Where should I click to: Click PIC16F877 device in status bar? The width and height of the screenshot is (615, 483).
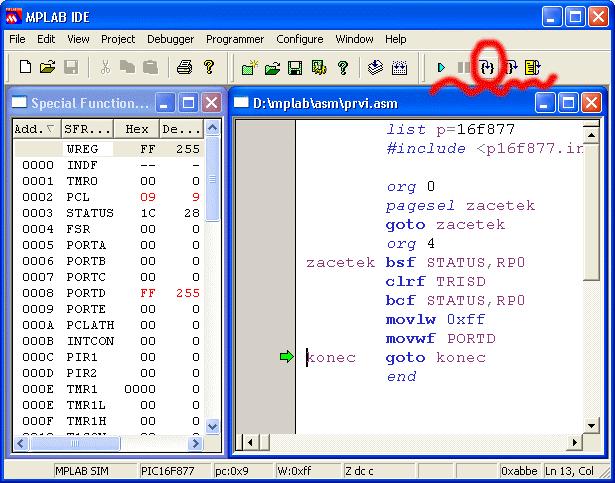tap(167, 471)
